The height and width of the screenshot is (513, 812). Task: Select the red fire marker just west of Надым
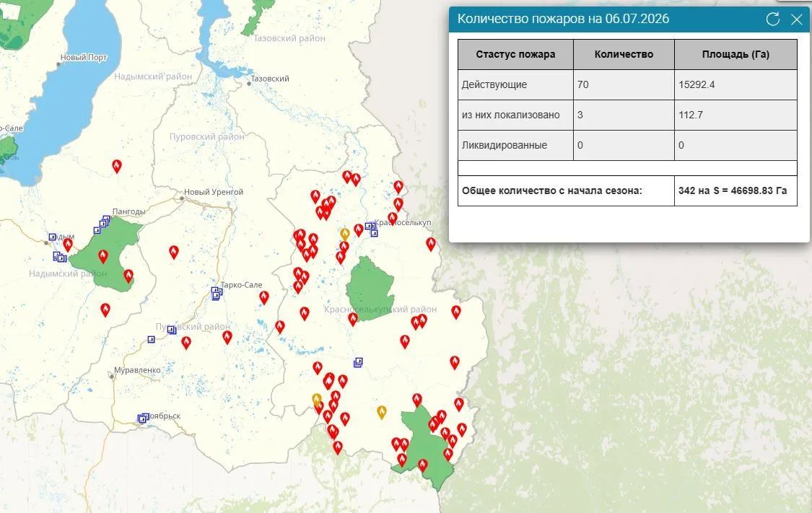pos(68,245)
